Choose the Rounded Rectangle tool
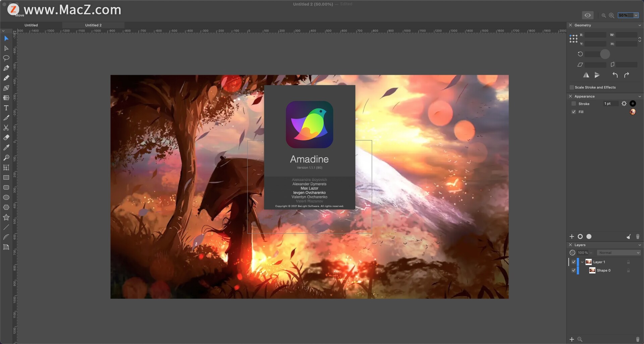 pyautogui.click(x=6, y=188)
